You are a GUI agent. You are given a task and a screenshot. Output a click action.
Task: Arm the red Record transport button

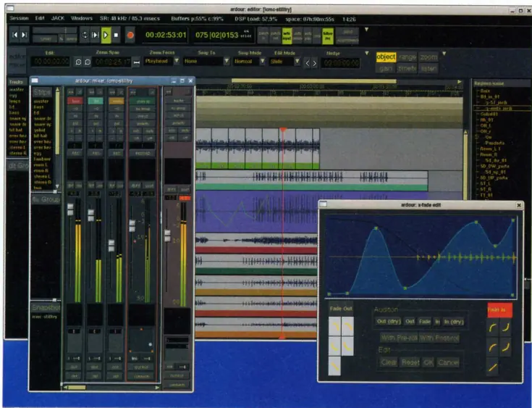tap(130, 35)
